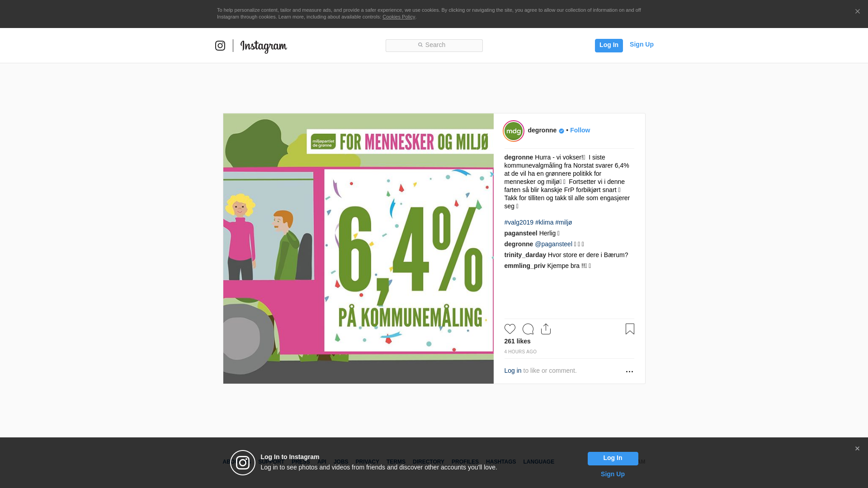
Task: Click the share post icon
Action: [x=546, y=329]
